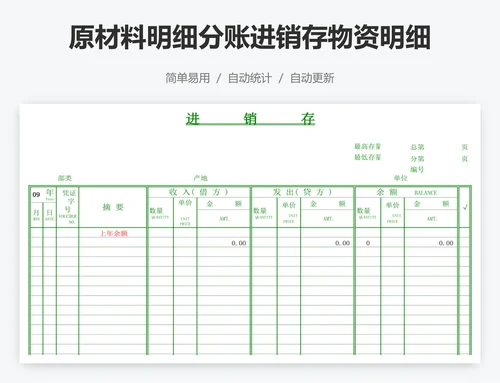
Task: Click the 日 column header
Action: pyautogui.click(x=50, y=214)
